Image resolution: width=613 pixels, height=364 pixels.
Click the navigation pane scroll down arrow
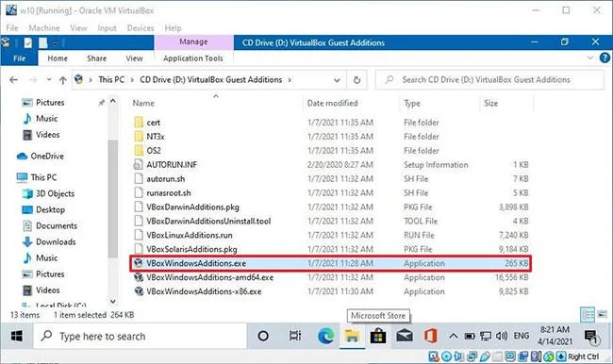coord(112,301)
